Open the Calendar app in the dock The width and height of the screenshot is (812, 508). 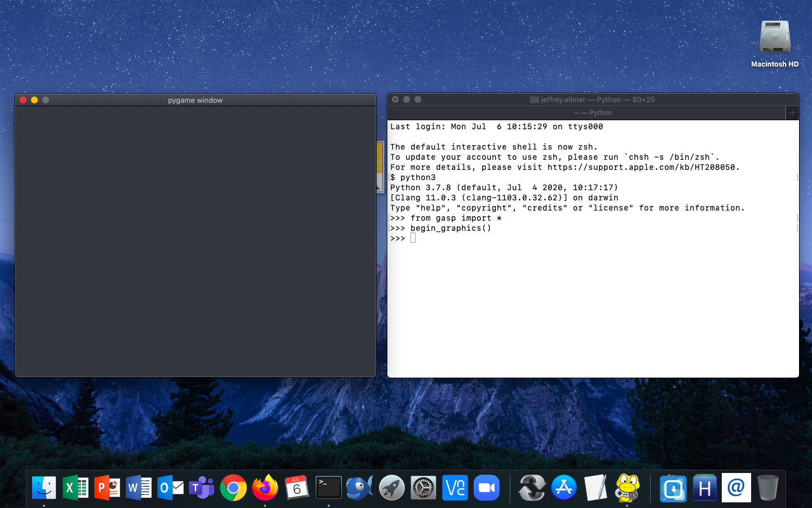tap(297, 488)
